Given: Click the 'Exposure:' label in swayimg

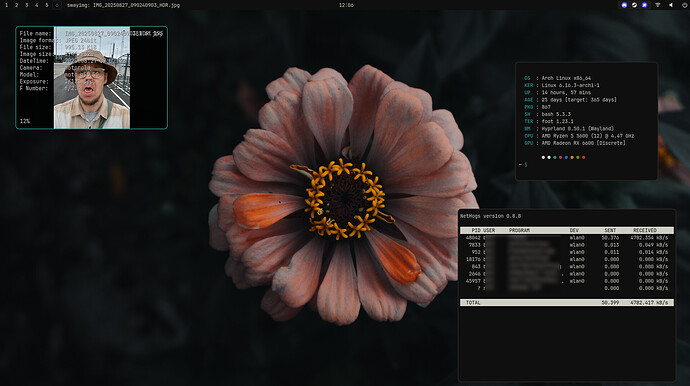Looking at the screenshot, I should 34,81.
